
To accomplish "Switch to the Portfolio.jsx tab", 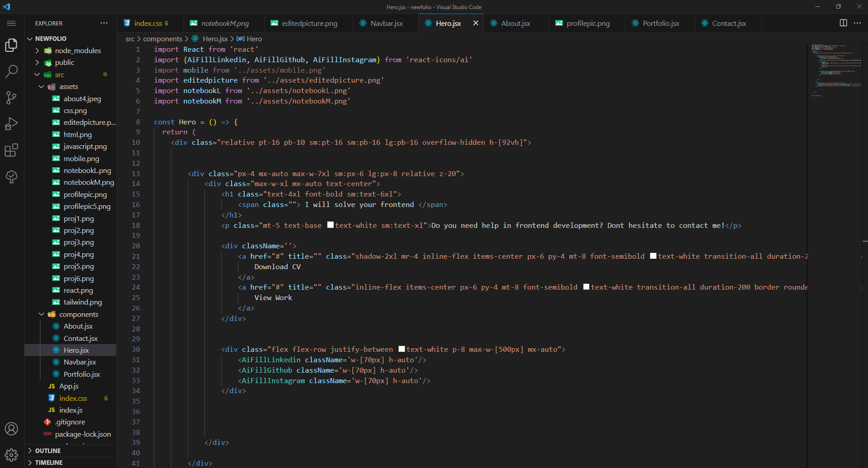I will [661, 24].
